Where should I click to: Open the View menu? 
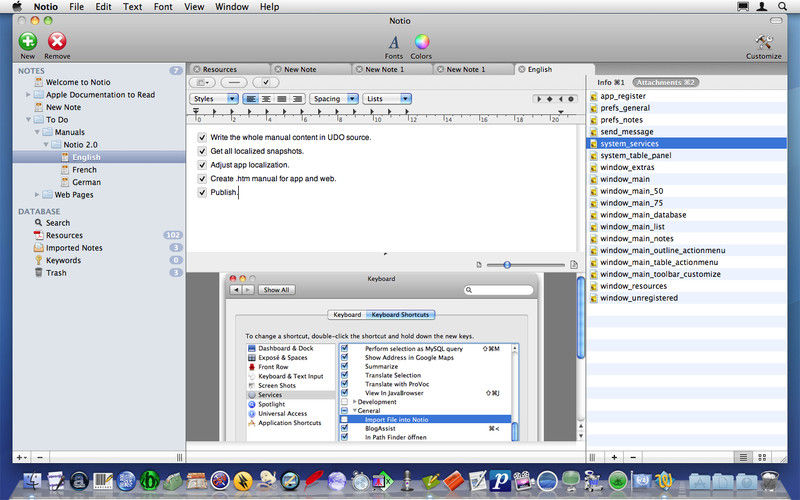pos(194,7)
